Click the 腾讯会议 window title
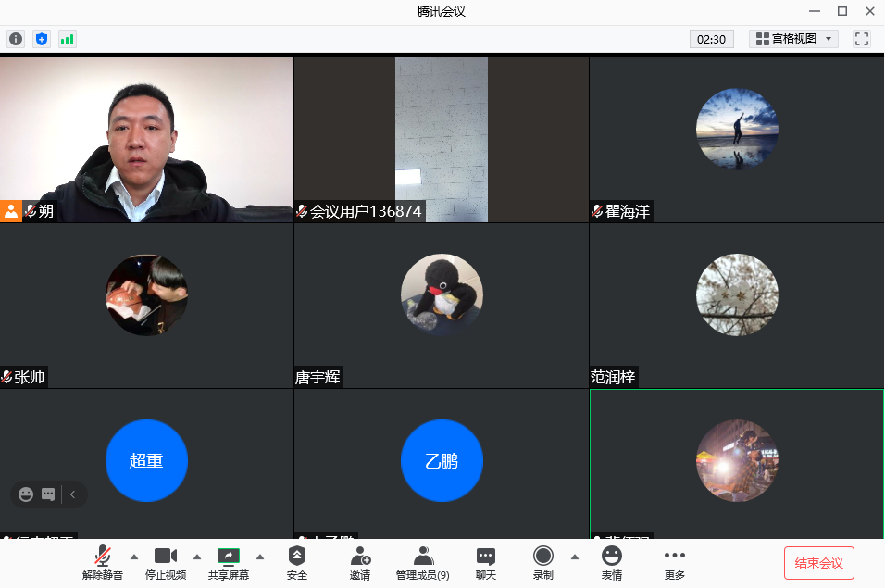Image resolution: width=885 pixels, height=588 pixels. (x=442, y=11)
